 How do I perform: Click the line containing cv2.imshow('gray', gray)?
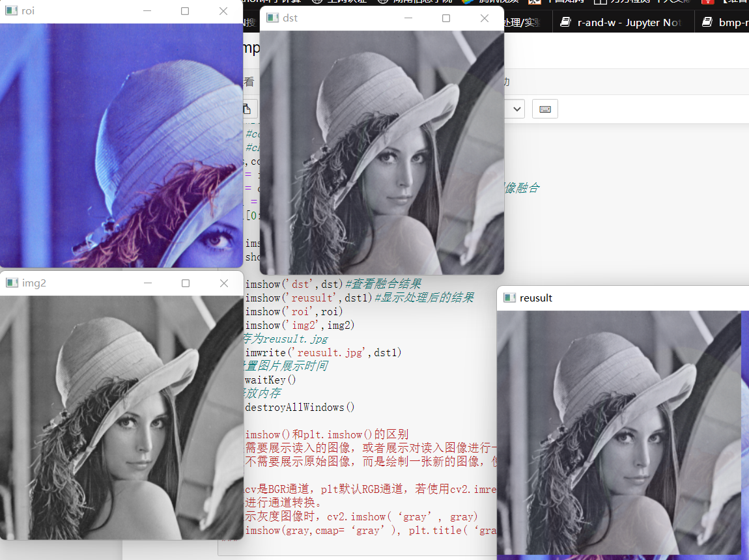coord(361,516)
